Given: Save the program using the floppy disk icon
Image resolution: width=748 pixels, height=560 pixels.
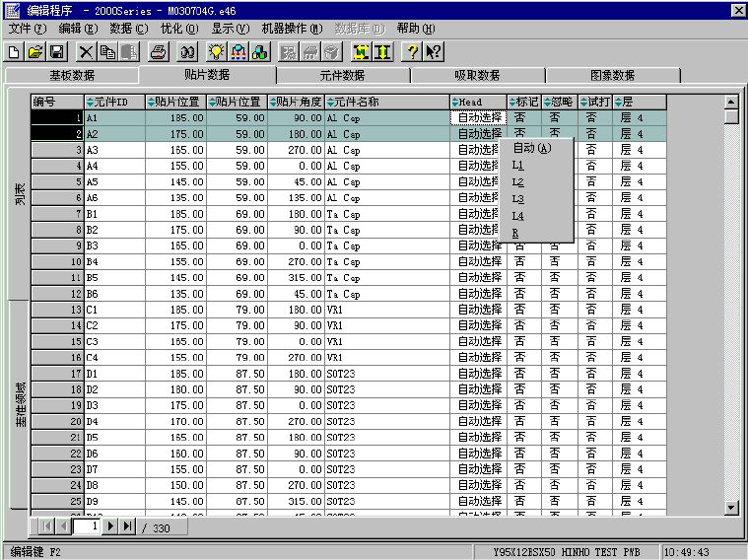Looking at the screenshot, I should (x=56, y=52).
